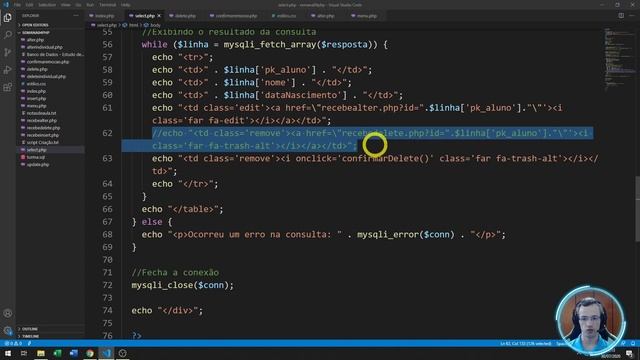Open recebedelete.php in the file explorer

[43, 128]
